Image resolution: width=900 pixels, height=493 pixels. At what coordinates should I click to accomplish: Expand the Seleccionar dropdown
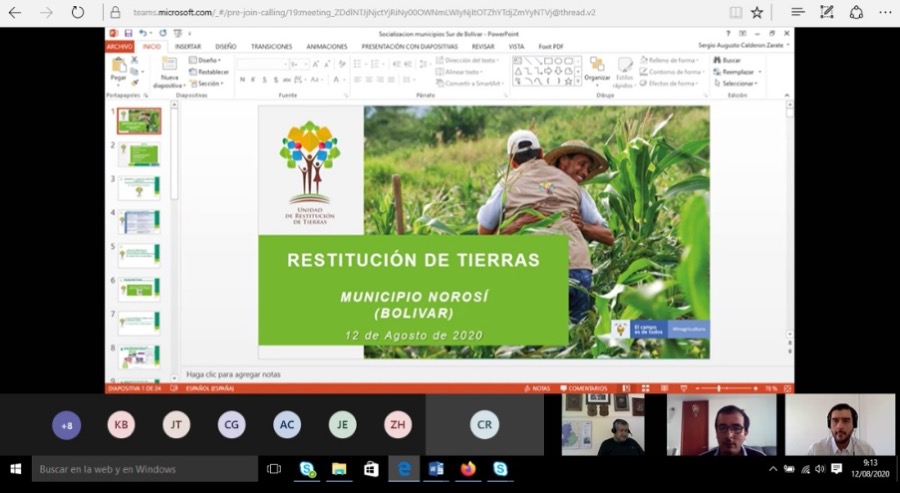(x=736, y=83)
